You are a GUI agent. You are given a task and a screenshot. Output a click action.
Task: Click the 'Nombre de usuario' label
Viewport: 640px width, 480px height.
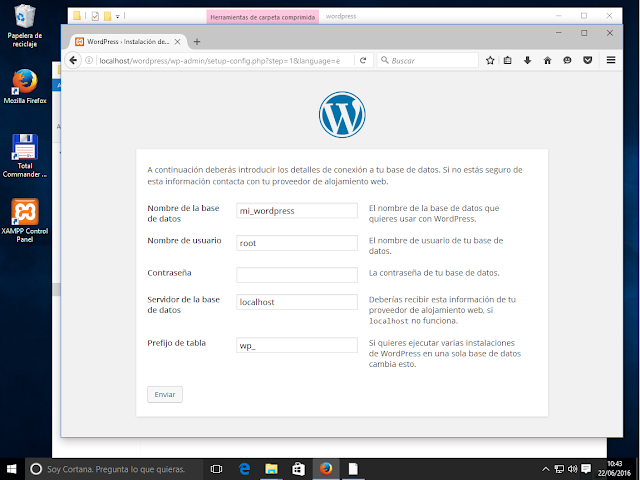click(x=184, y=240)
